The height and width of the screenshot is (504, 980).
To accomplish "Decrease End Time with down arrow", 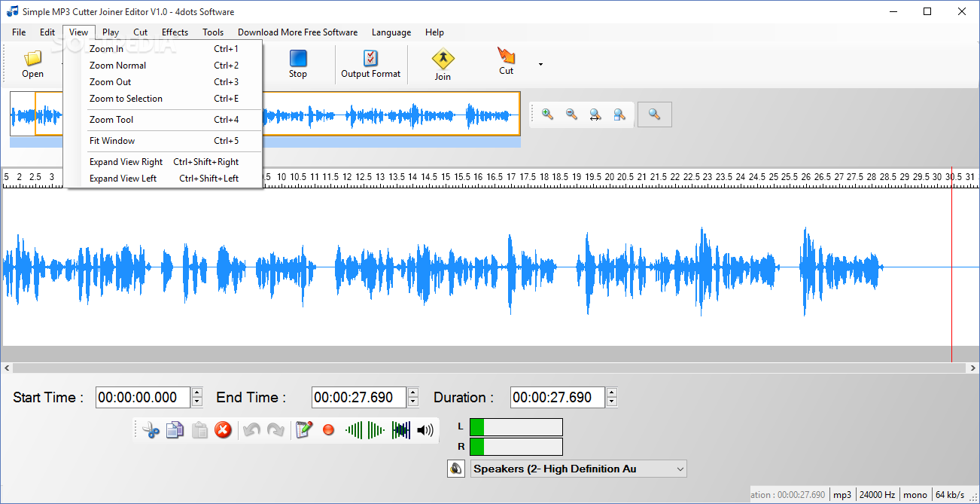I will click(x=413, y=402).
